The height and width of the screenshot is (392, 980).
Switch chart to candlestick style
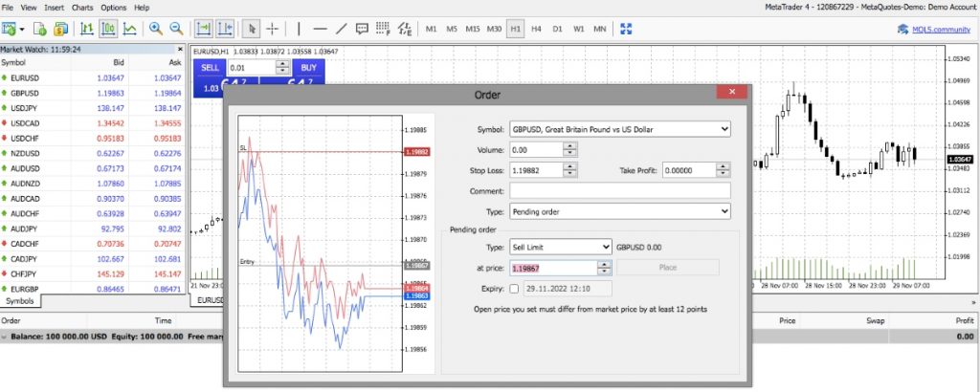[x=109, y=29]
